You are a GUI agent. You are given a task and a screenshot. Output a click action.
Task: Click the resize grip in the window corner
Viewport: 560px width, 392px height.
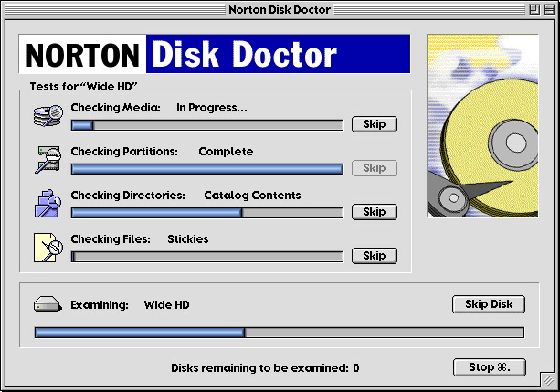click(547, 379)
